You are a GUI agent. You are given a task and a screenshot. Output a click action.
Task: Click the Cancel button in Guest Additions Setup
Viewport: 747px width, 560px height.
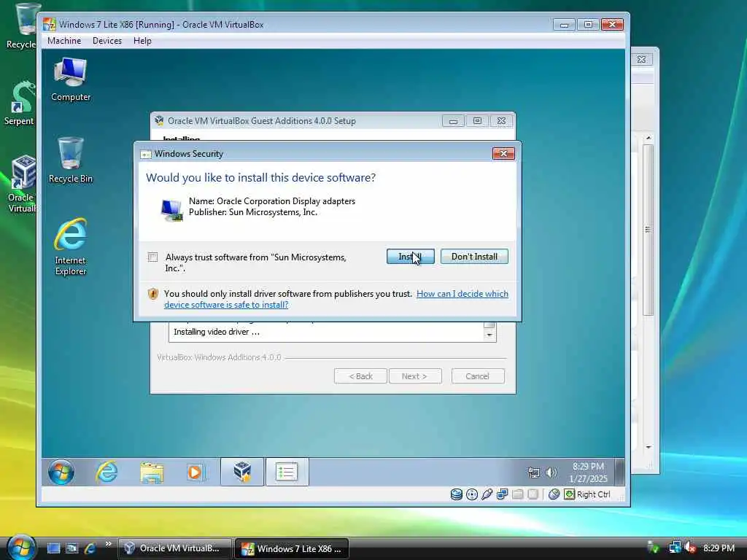tap(477, 376)
